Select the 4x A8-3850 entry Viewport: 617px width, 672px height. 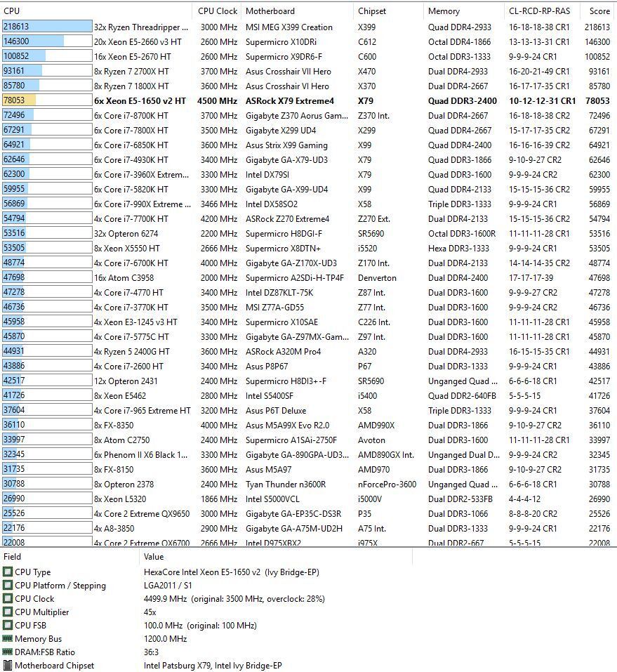114,529
